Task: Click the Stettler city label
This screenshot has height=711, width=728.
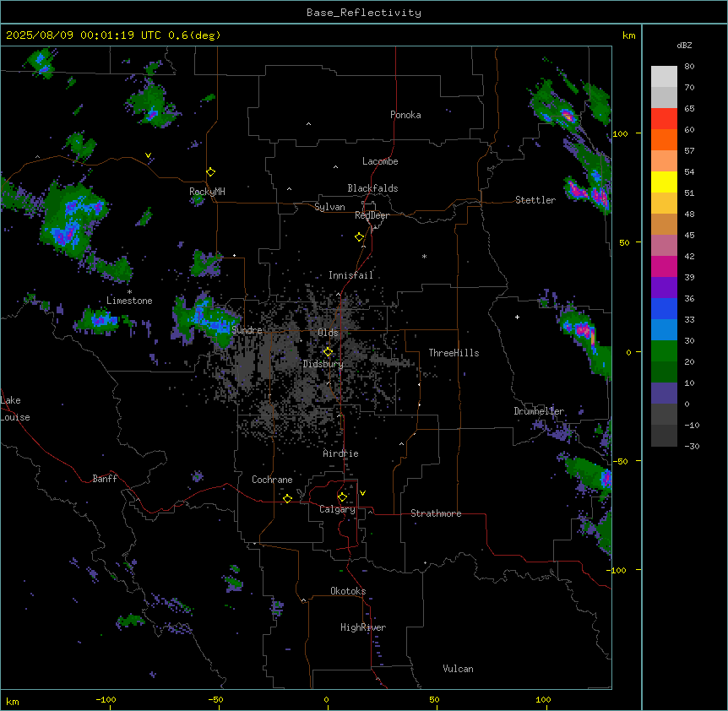Action: (535, 200)
